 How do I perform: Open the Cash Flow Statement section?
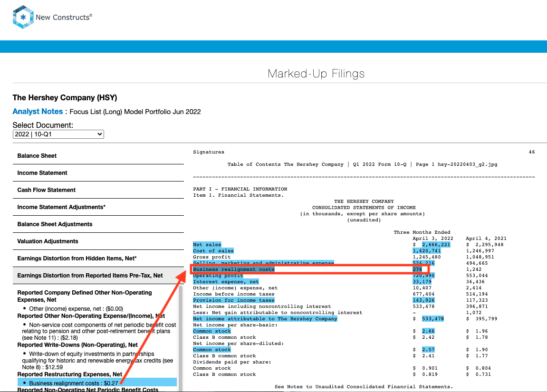(98, 190)
